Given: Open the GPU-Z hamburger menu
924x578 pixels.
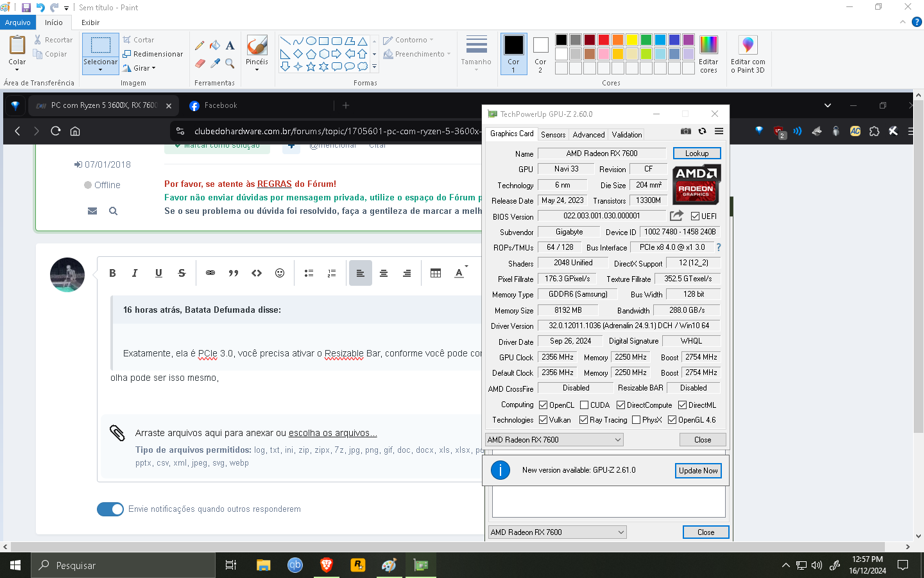Looking at the screenshot, I should pyautogui.click(x=719, y=131).
